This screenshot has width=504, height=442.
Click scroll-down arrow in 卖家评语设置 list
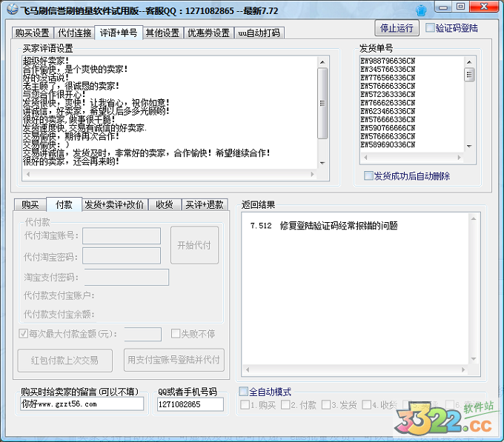click(x=322, y=163)
